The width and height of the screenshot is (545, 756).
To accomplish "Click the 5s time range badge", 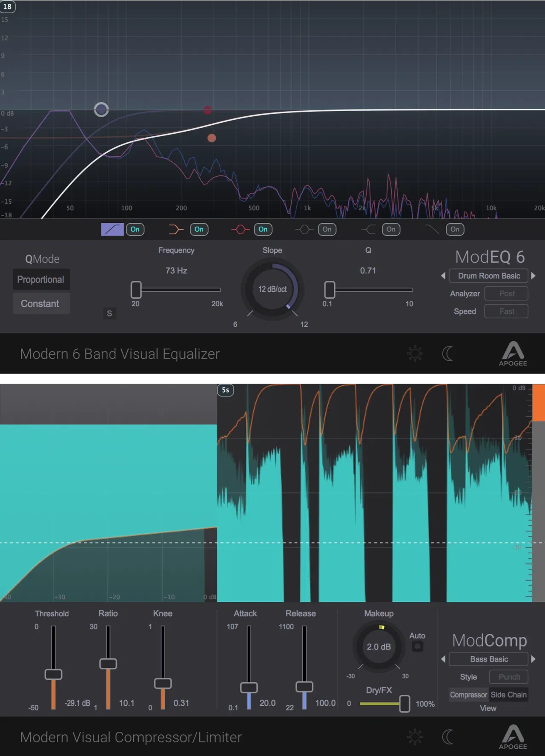I will (x=226, y=390).
